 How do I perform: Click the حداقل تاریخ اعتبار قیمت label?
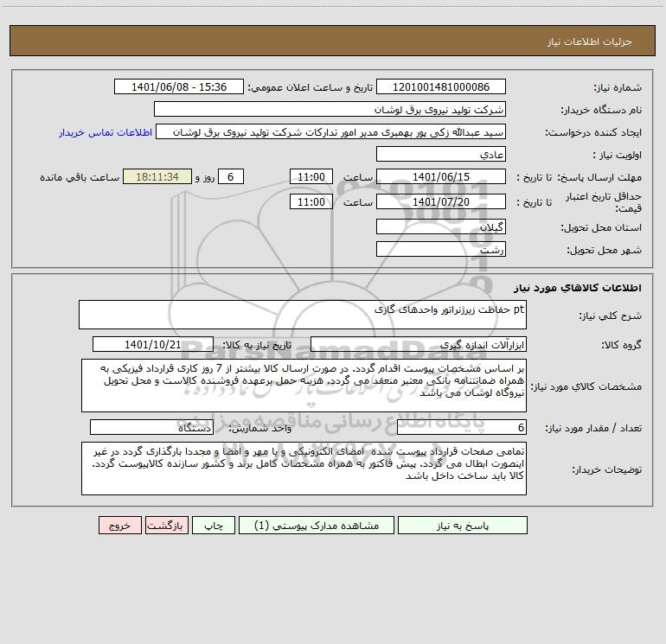click(x=604, y=202)
